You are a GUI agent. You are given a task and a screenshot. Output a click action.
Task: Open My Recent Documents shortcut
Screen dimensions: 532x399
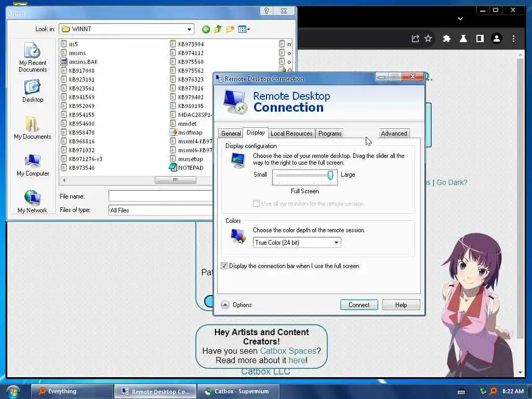(x=33, y=57)
